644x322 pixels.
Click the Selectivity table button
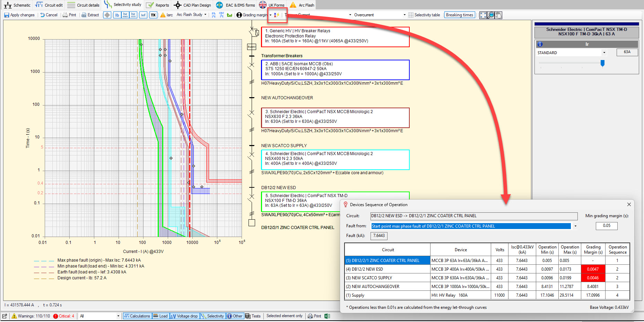[424, 15]
